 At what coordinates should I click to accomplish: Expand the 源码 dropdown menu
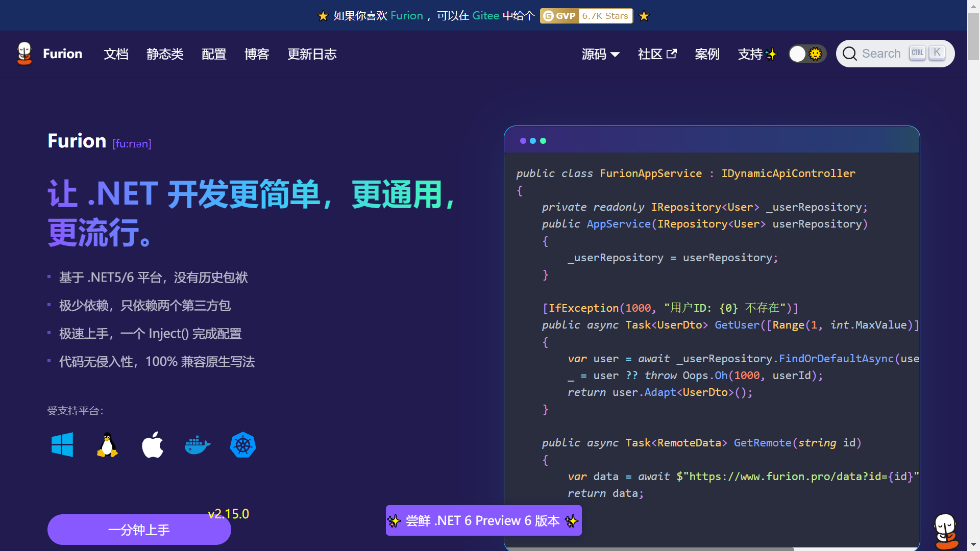600,54
